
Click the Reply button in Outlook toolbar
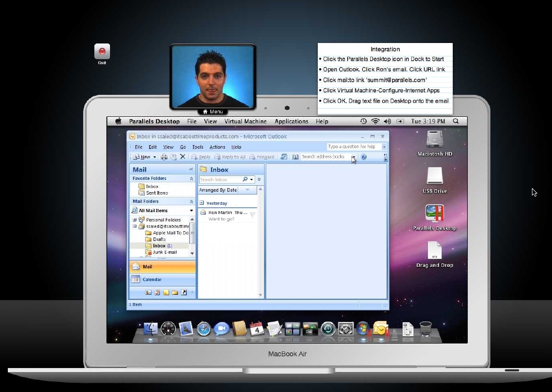pyautogui.click(x=200, y=157)
